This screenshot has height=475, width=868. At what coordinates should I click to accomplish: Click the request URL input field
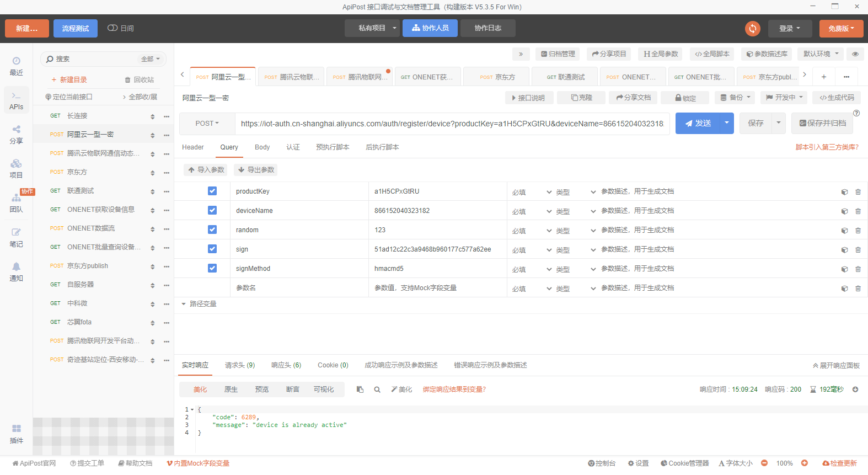tap(452, 124)
